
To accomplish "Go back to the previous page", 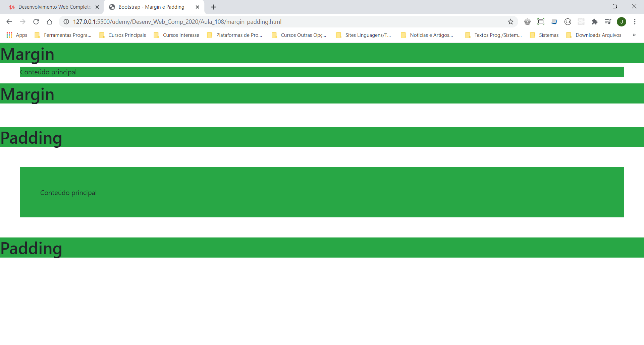I will coord(9,22).
